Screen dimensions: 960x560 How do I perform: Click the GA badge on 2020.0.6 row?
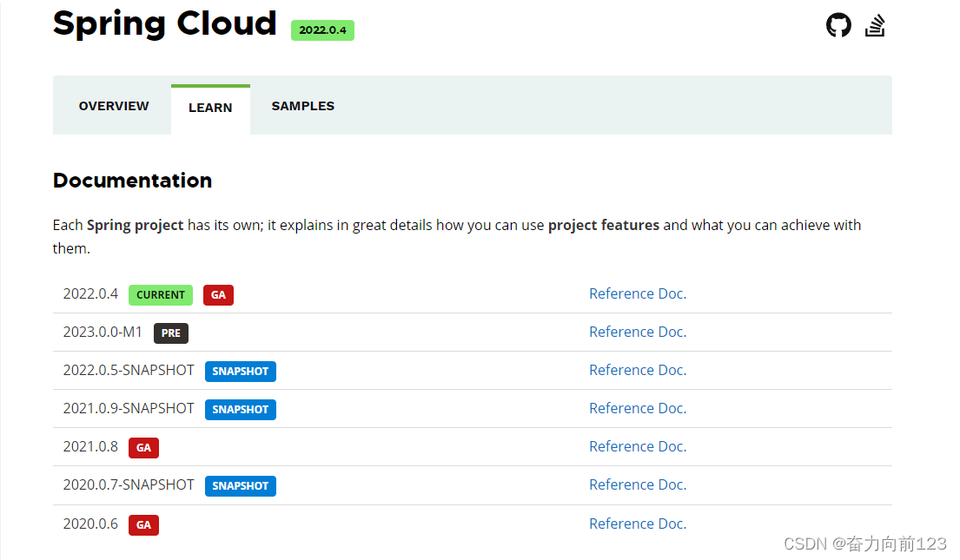(x=144, y=525)
